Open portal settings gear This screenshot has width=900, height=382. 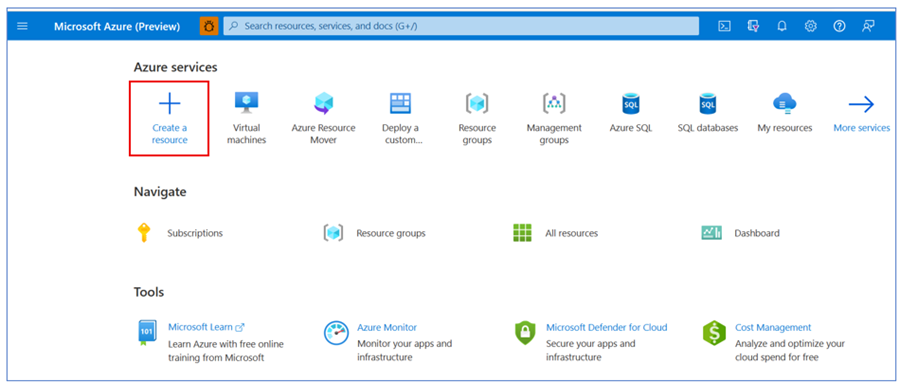point(810,26)
